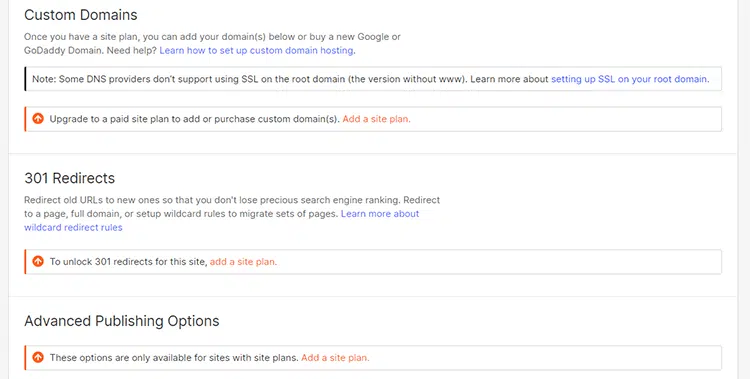Click 'add a site plan' in 301 redirects notice

tap(243, 262)
